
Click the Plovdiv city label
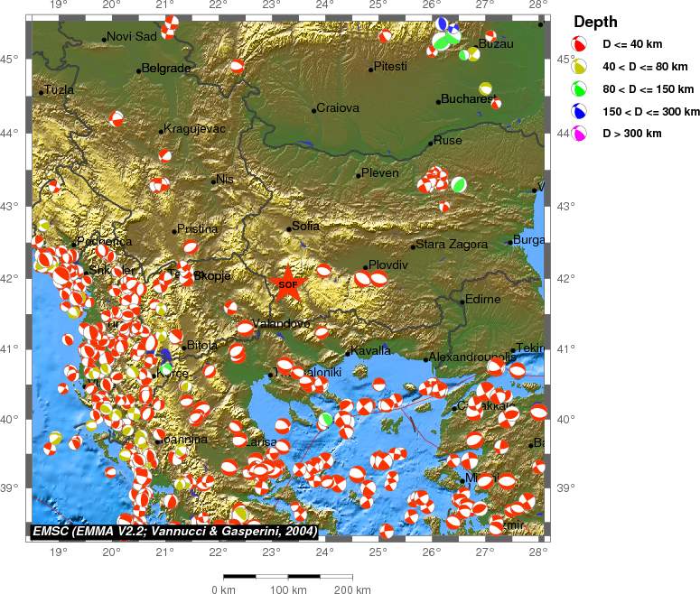pos(388,265)
